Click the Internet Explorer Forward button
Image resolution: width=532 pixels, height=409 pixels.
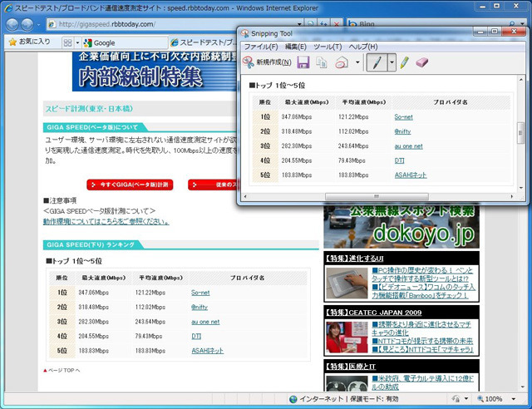(27, 24)
